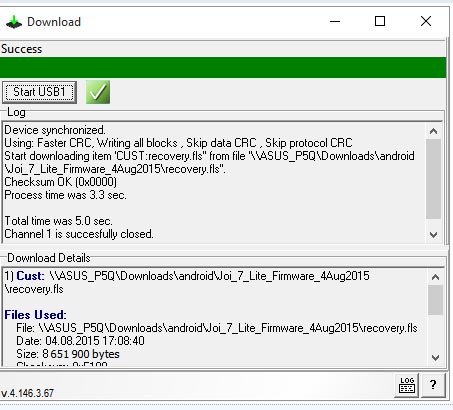Click the Log panel scrollbar thumb

point(433,179)
